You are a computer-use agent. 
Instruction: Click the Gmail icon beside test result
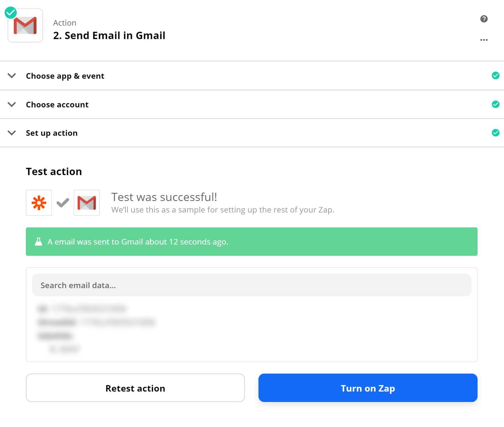[87, 203]
